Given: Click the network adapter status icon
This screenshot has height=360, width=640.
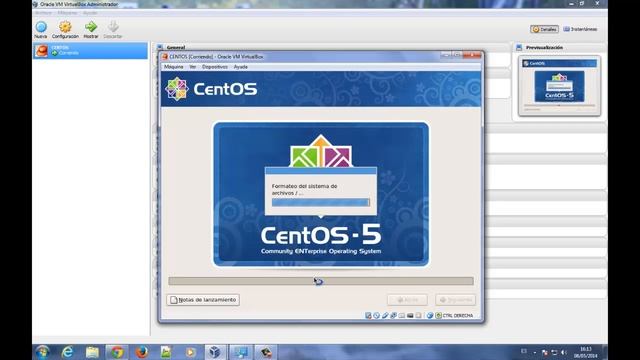Looking at the screenshot, I should (x=393, y=316).
